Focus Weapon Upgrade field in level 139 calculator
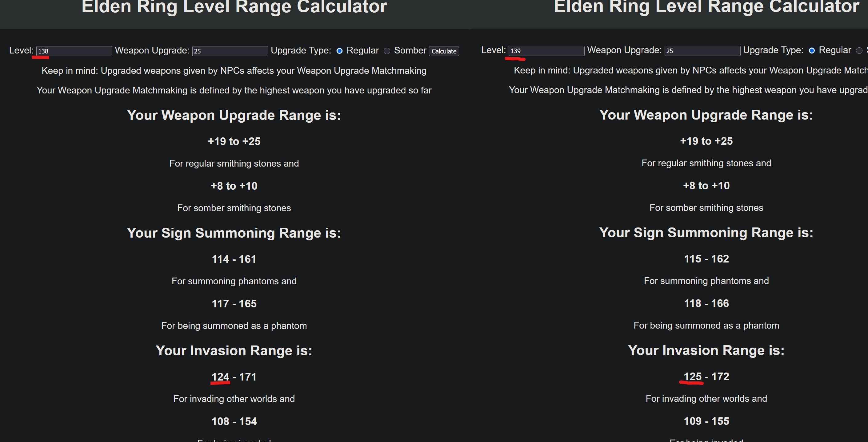The width and height of the screenshot is (868, 442). pos(702,51)
